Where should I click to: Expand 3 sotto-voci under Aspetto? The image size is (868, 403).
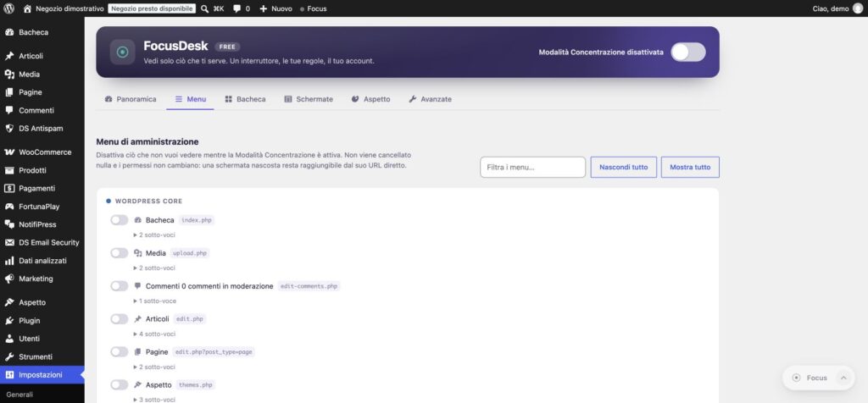(154, 400)
